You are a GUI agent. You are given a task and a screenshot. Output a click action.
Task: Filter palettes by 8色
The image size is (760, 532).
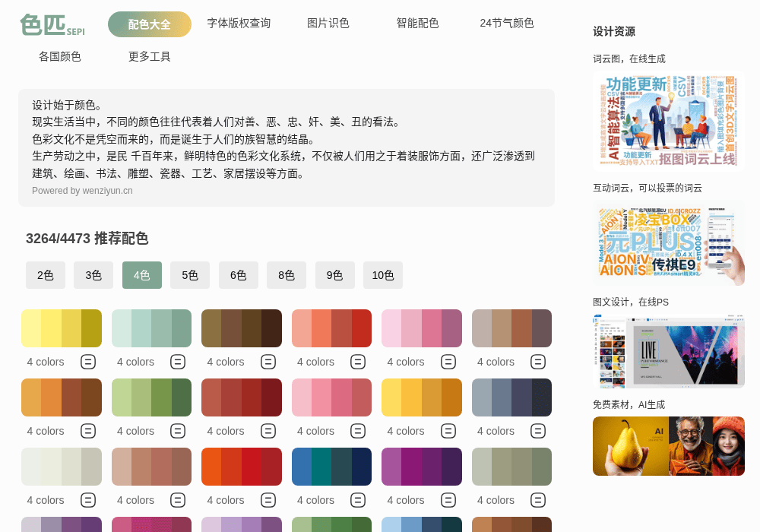point(286,275)
